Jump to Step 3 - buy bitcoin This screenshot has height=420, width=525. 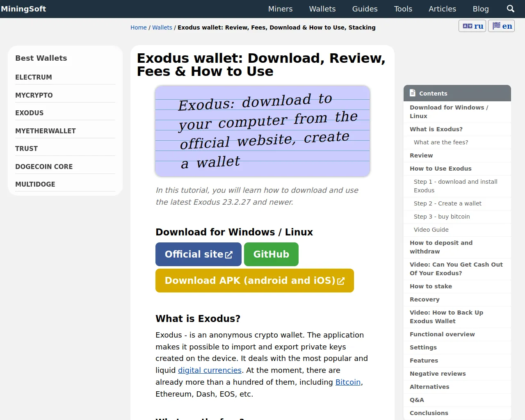click(x=457, y=217)
